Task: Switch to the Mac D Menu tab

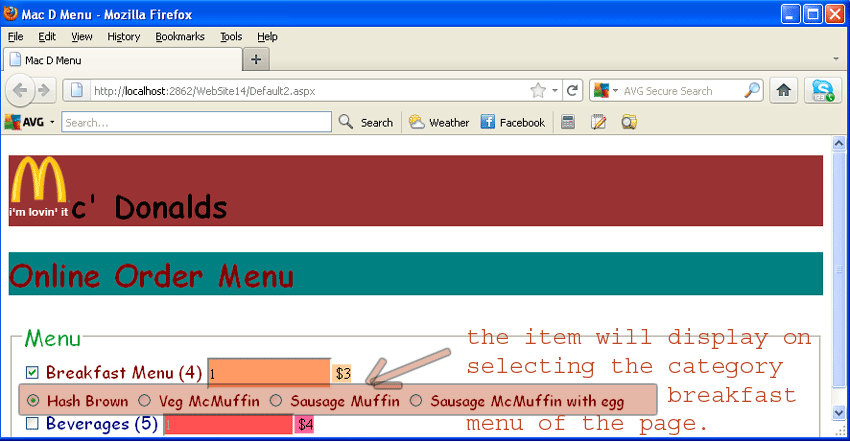Action: click(x=123, y=60)
